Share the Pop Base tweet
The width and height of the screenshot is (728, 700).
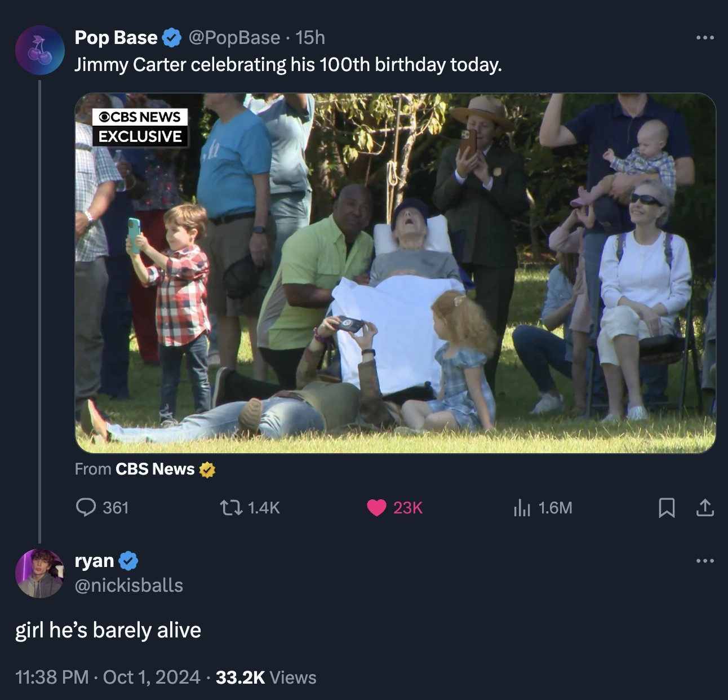tap(704, 508)
